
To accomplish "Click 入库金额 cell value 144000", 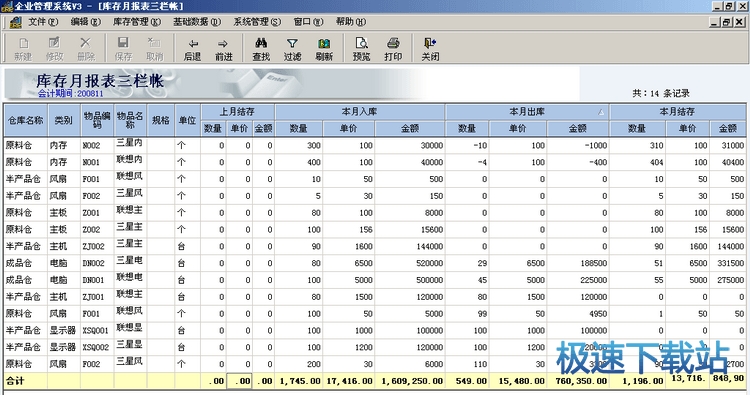I will [x=410, y=246].
